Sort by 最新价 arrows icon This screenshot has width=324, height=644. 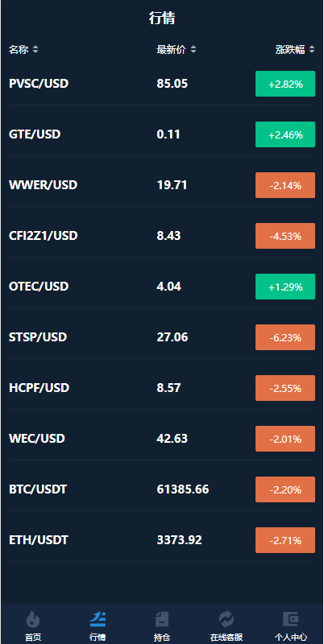coord(193,50)
